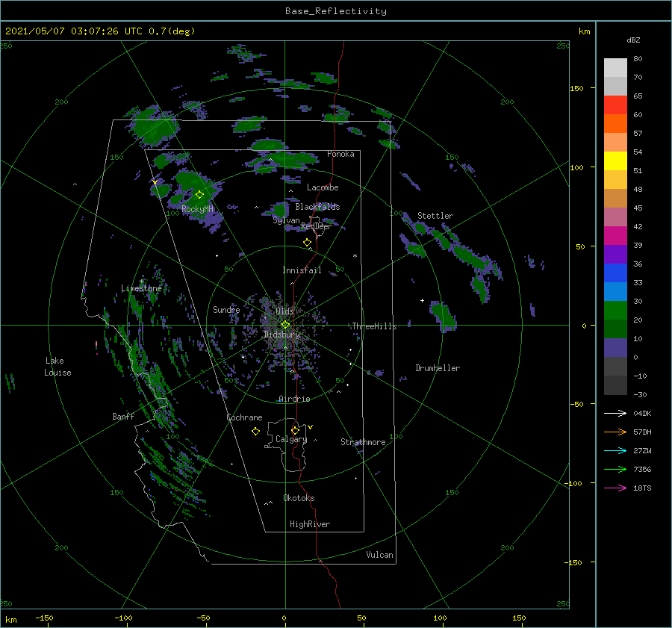Click the Strathmore label
Viewport: 672px width, 628px height.
[363, 442]
